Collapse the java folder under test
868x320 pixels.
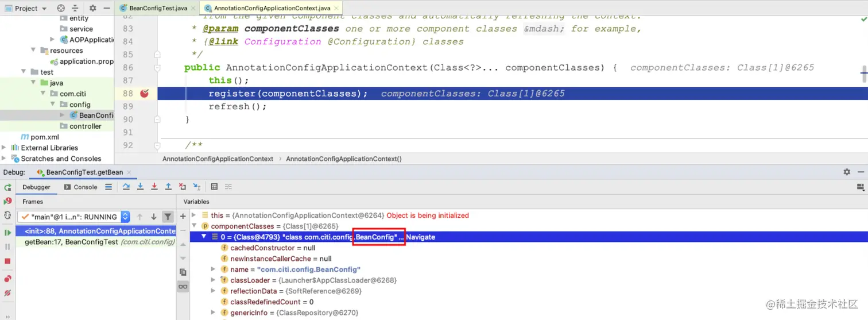pos(34,83)
